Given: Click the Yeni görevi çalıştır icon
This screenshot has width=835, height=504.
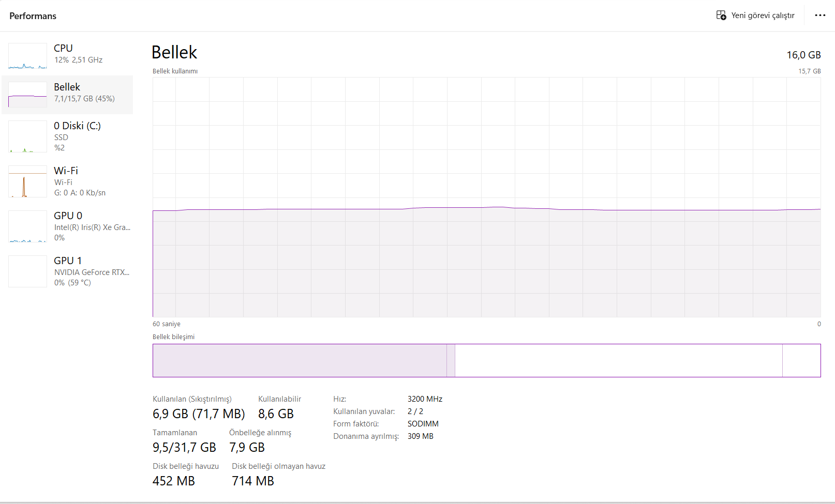Looking at the screenshot, I should click(721, 16).
